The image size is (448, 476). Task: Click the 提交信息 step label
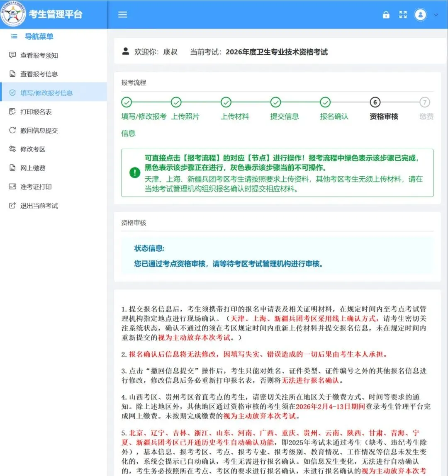pos(285,117)
